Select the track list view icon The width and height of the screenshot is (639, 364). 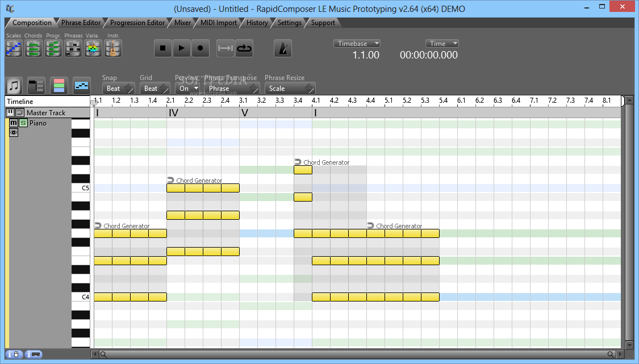pyautogui.click(x=36, y=86)
